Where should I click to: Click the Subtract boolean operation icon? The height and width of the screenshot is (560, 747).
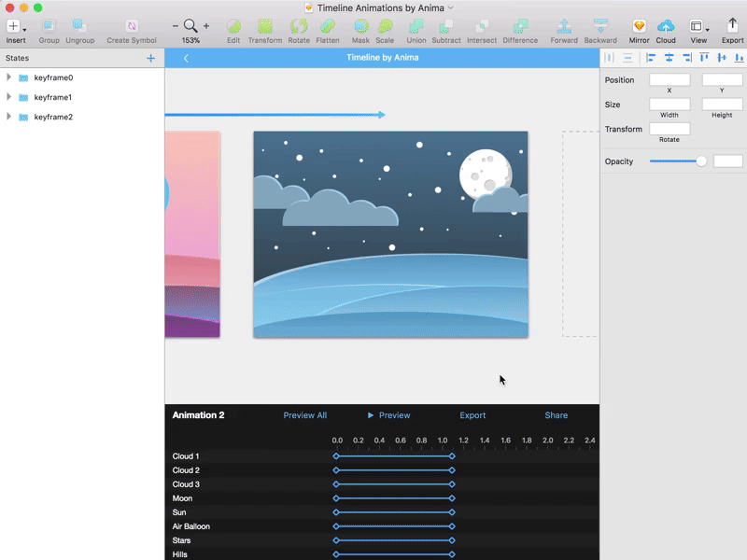(445, 30)
